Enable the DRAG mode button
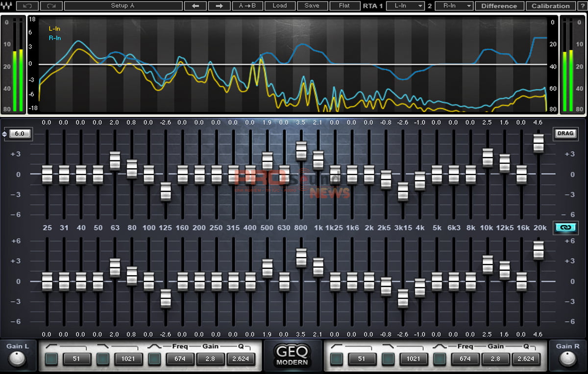588x374 pixels. click(x=565, y=133)
